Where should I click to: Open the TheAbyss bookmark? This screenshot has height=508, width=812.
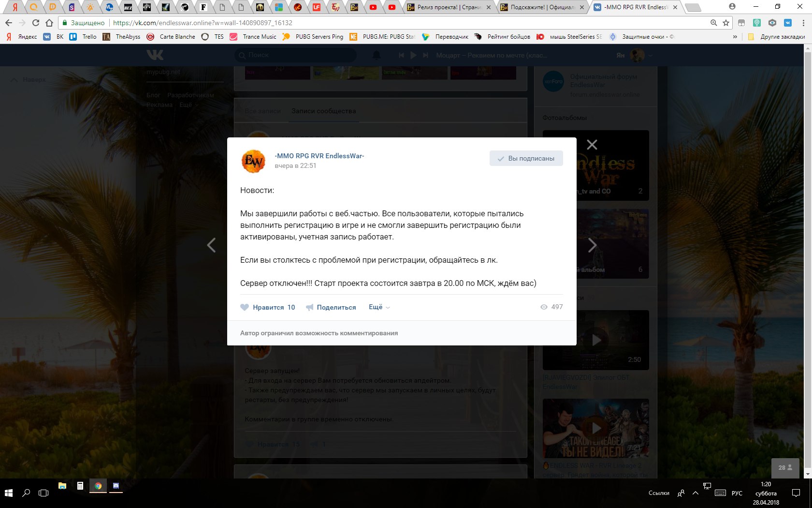[x=121, y=37]
